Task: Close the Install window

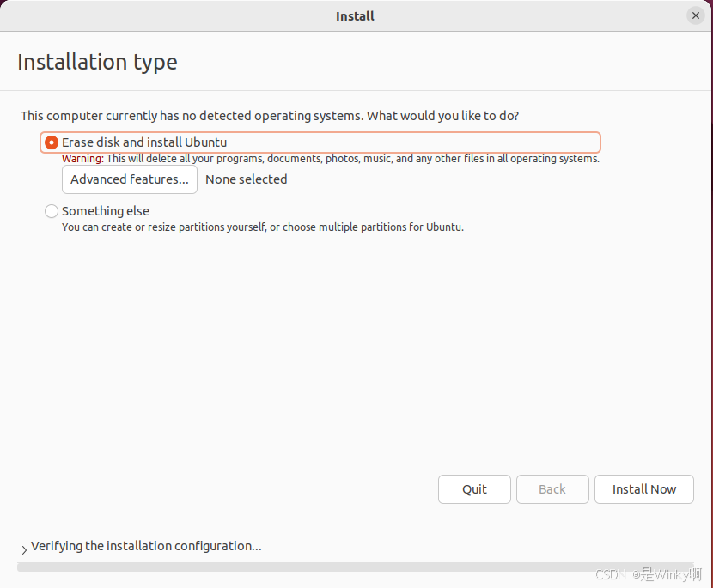Action: [x=695, y=16]
